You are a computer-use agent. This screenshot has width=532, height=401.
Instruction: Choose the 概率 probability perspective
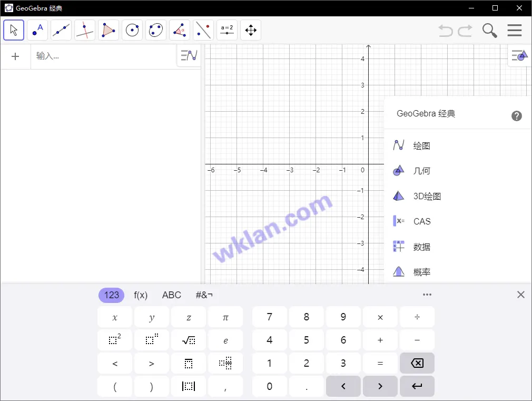[x=458, y=272]
